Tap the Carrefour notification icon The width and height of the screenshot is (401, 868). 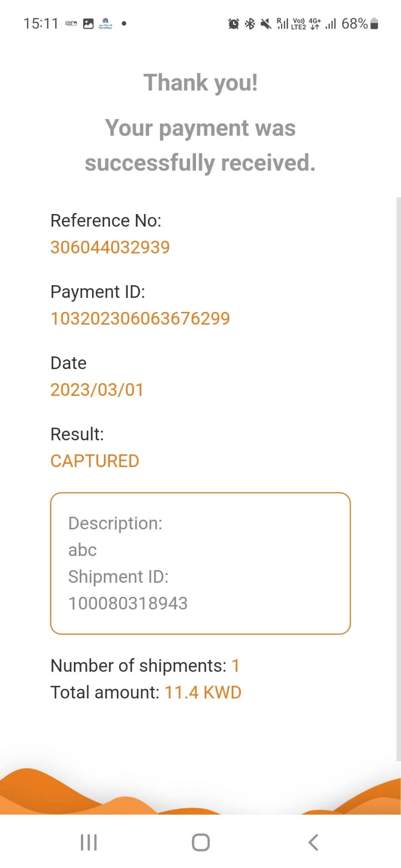105,23
